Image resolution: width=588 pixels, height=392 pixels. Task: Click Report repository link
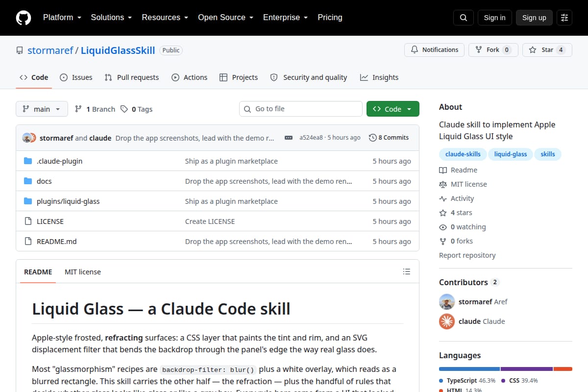467,255
